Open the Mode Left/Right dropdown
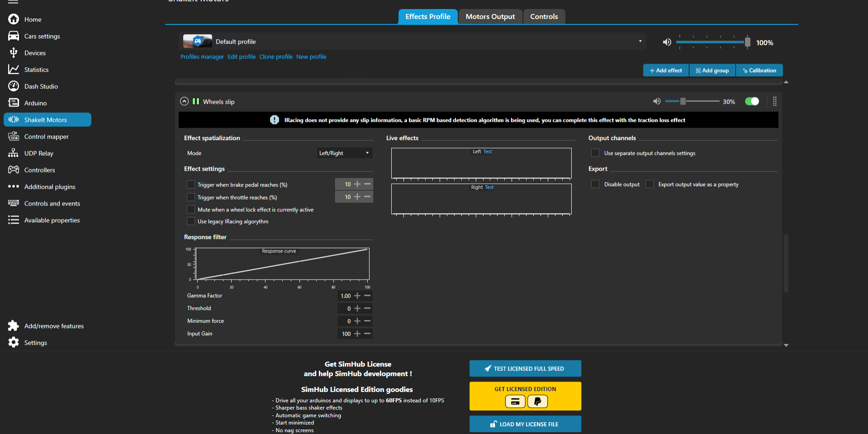This screenshot has width=868, height=434. [x=344, y=153]
